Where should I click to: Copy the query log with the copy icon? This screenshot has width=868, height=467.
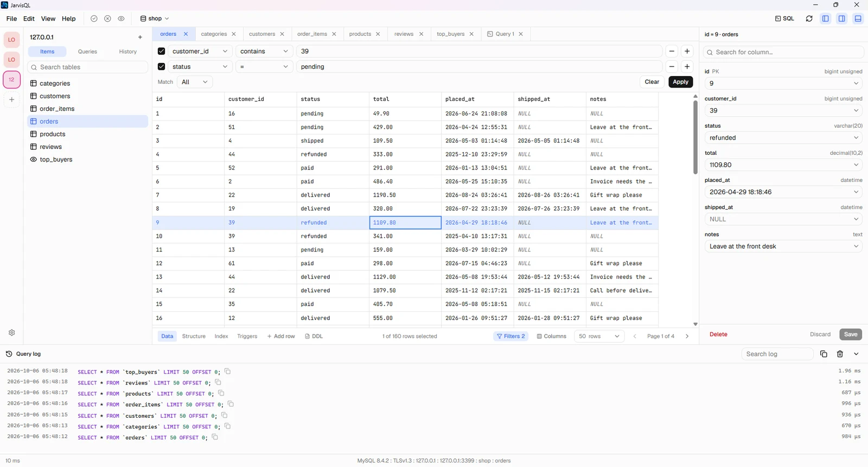[x=824, y=354]
